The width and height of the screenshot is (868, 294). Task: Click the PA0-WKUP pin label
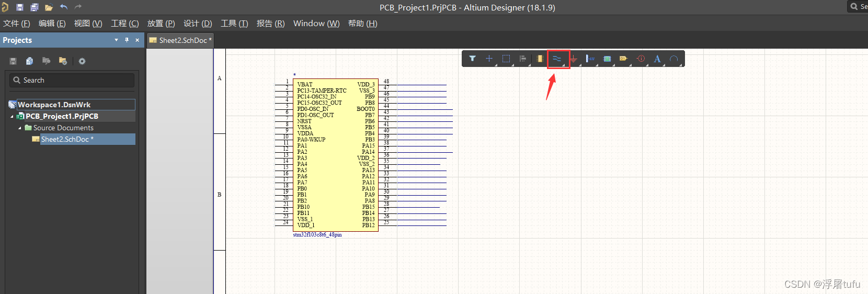[x=311, y=140]
